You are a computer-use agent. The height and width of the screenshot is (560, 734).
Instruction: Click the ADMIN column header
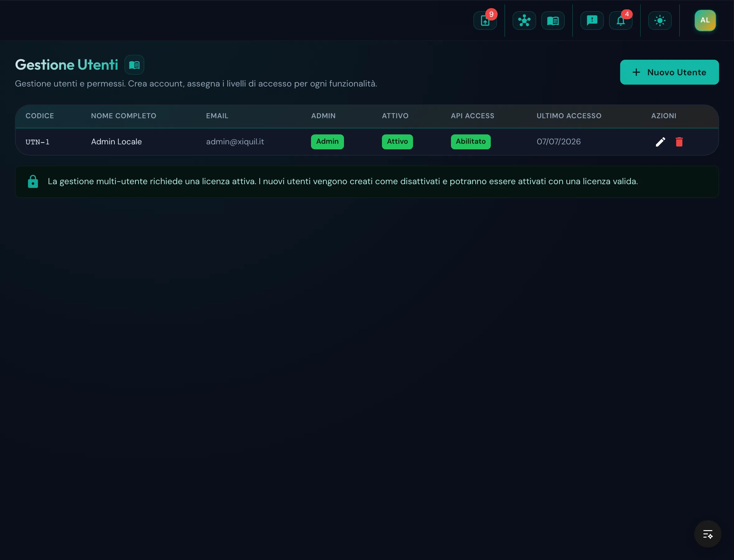tap(323, 116)
